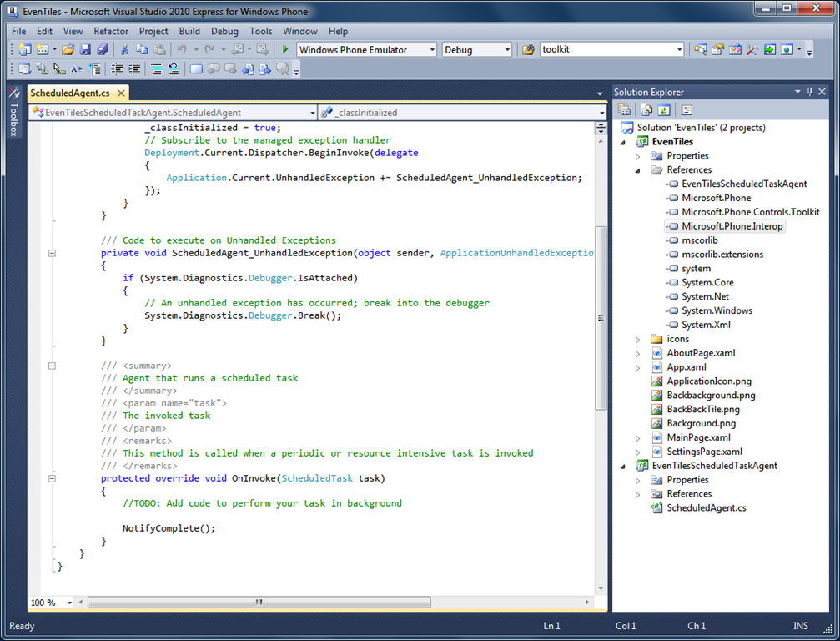Click the horizontal scrollbar in code editor
This screenshot has width=840, height=641.
tap(259, 602)
